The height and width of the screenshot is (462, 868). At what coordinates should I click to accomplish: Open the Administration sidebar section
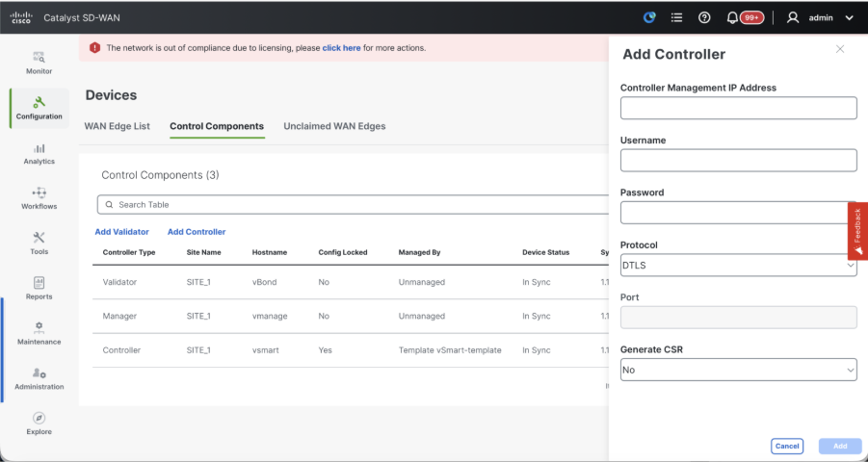click(39, 378)
